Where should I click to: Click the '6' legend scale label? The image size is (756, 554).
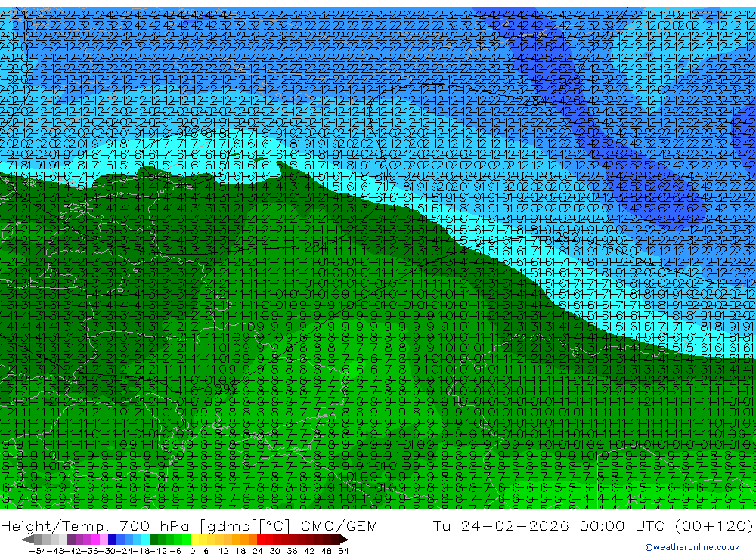click(x=206, y=551)
